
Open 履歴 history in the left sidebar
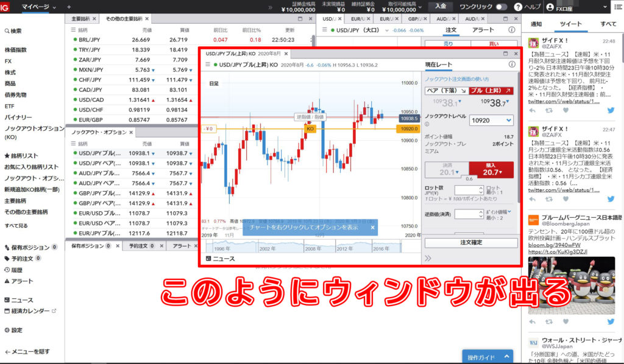point(13,270)
